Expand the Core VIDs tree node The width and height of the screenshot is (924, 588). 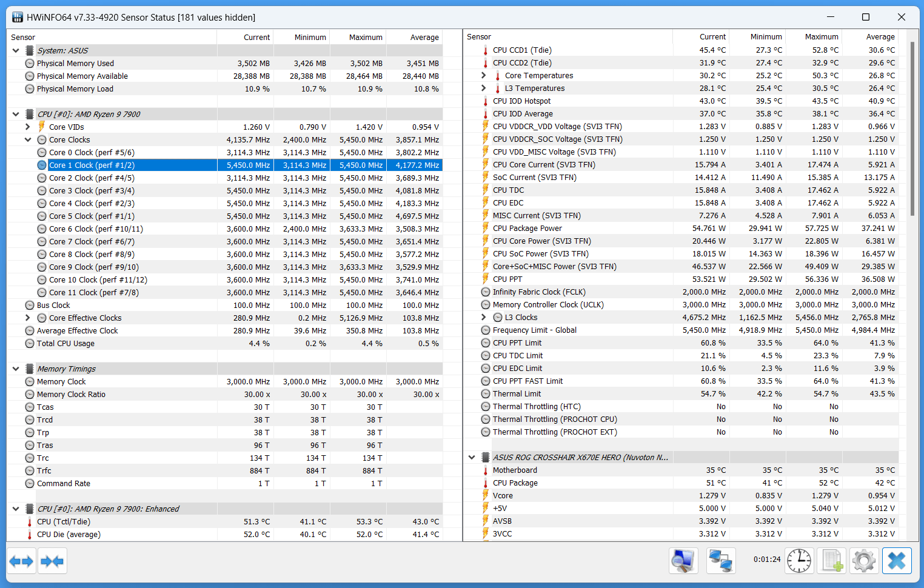click(x=28, y=127)
